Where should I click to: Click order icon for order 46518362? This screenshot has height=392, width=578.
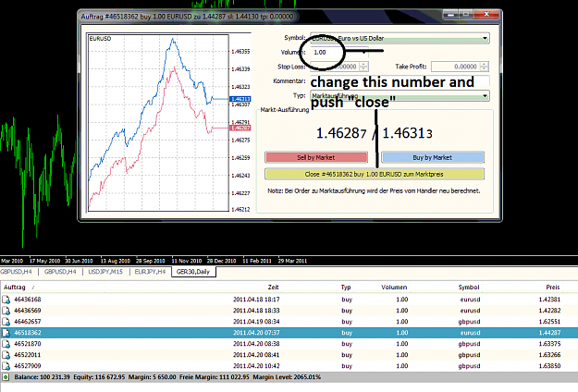coord(6,333)
